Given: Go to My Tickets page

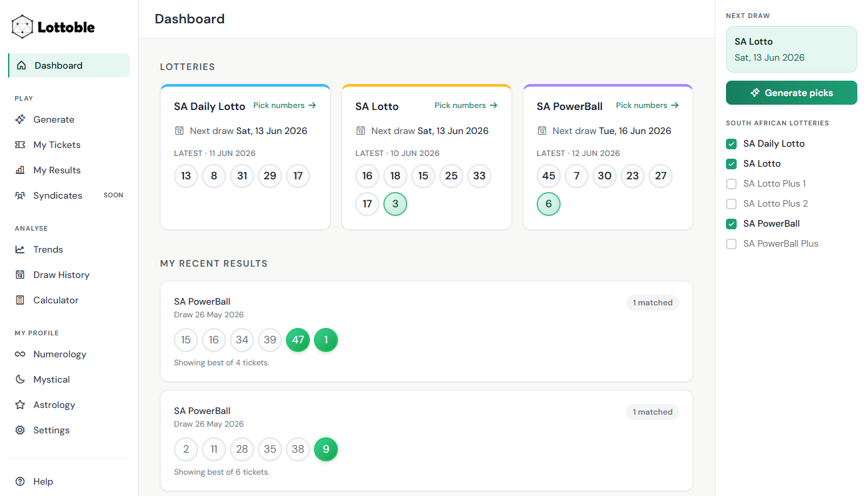Looking at the screenshot, I should tap(69, 145).
